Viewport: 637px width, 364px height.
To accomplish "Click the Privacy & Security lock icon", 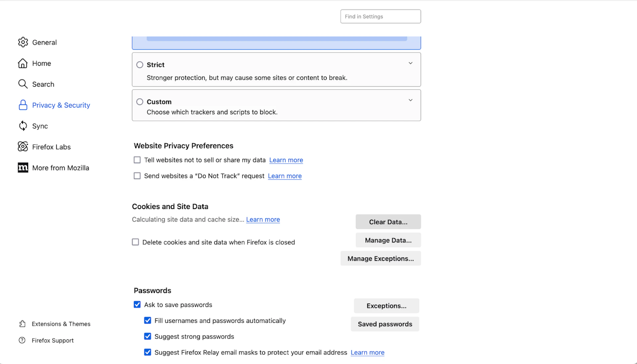I will [x=23, y=105].
